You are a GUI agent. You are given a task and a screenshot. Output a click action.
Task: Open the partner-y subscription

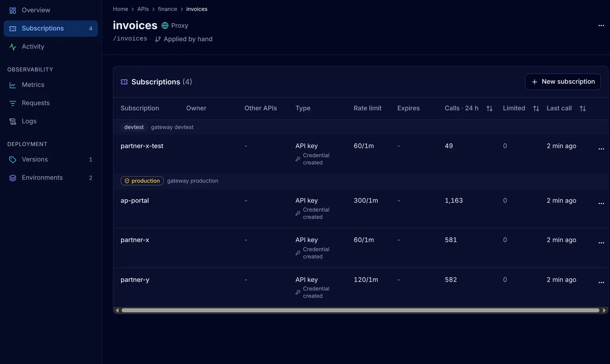(x=135, y=280)
